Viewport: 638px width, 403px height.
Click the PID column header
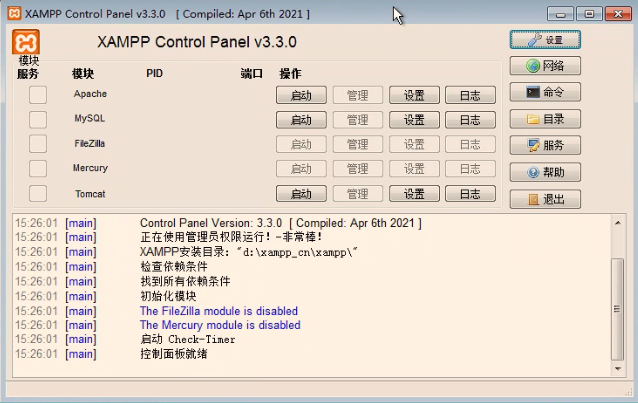click(155, 73)
